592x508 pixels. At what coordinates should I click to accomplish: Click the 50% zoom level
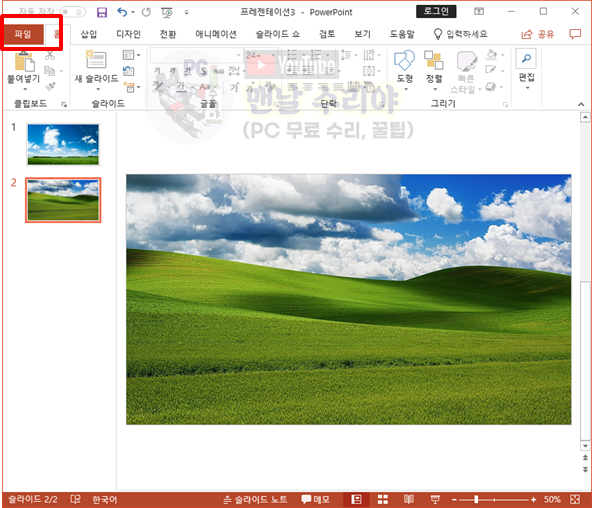[x=552, y=500]
